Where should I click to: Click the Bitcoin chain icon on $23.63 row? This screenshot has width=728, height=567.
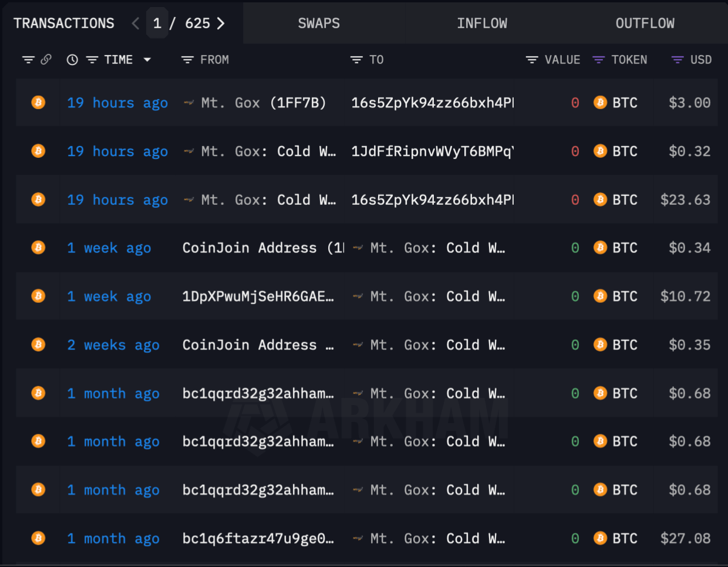[x=38, y=200]
